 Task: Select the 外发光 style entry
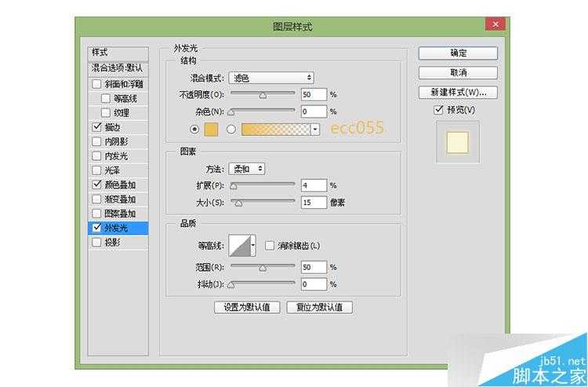pyautogui.click(x=116, y=228)
